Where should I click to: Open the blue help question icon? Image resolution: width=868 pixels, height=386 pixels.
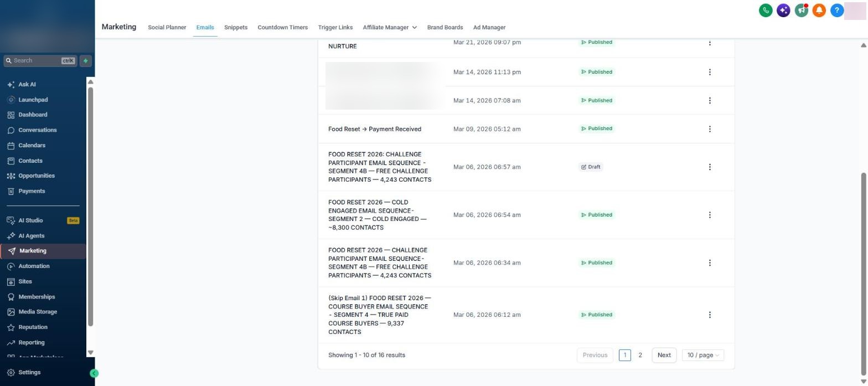[837, 10]
